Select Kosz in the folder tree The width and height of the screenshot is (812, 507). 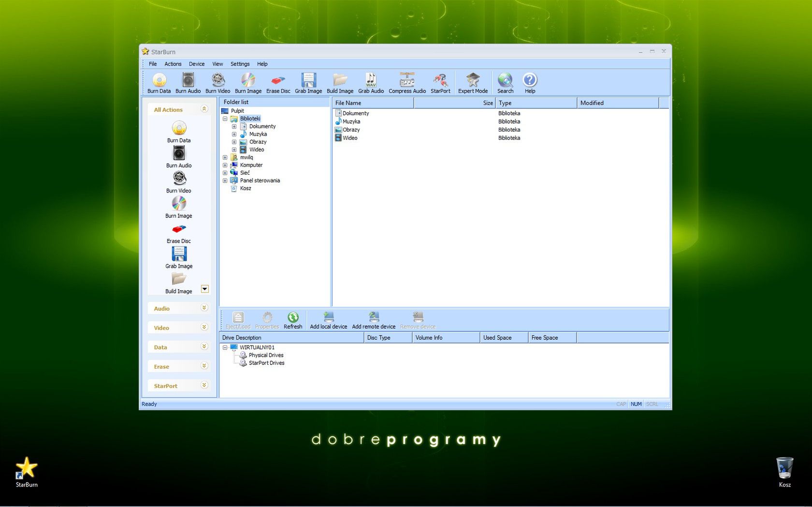pos(246,188)
